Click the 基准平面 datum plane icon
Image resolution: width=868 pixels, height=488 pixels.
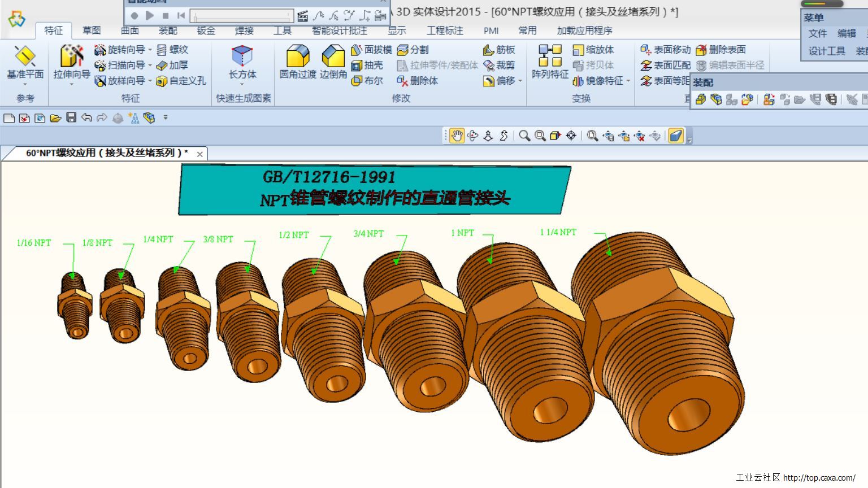(x=25, y=56)
